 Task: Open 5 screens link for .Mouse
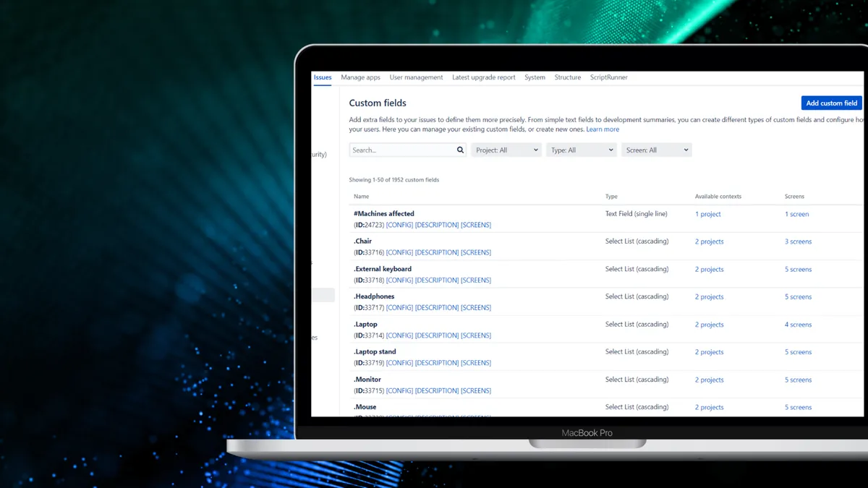click(x=799, y=407)
